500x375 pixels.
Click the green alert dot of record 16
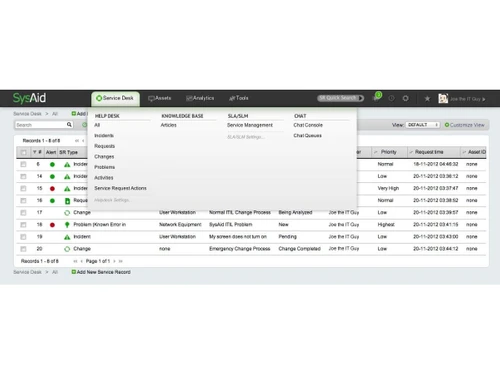pos(52,201)
